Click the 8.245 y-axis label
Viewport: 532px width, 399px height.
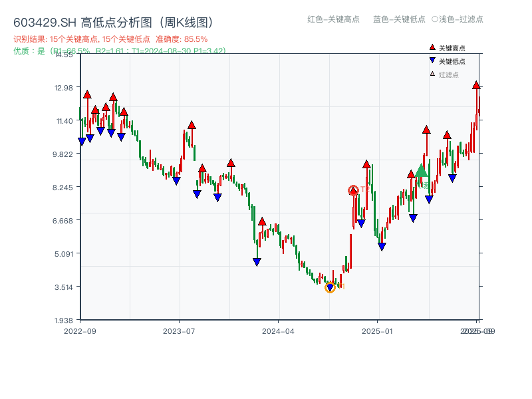63,188
